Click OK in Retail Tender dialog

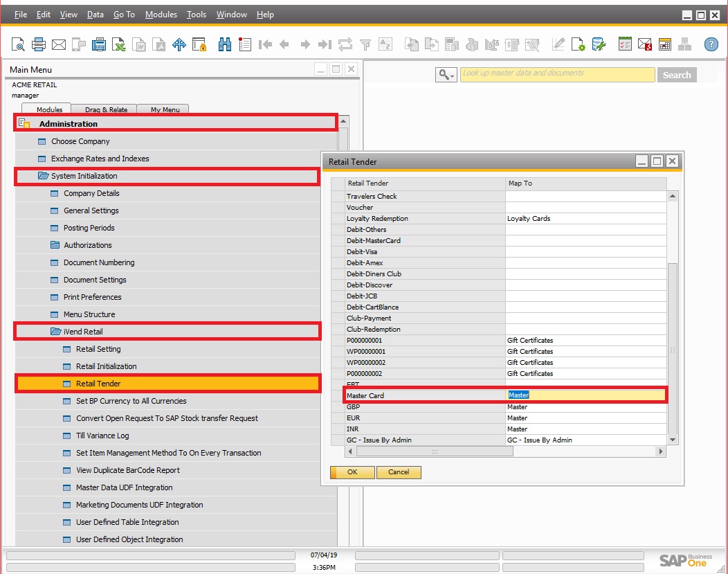point(352,472)
